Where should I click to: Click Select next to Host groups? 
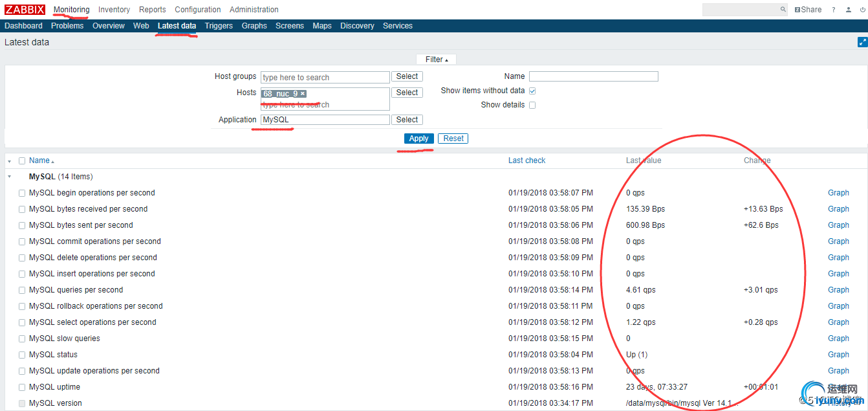point(407,76)
